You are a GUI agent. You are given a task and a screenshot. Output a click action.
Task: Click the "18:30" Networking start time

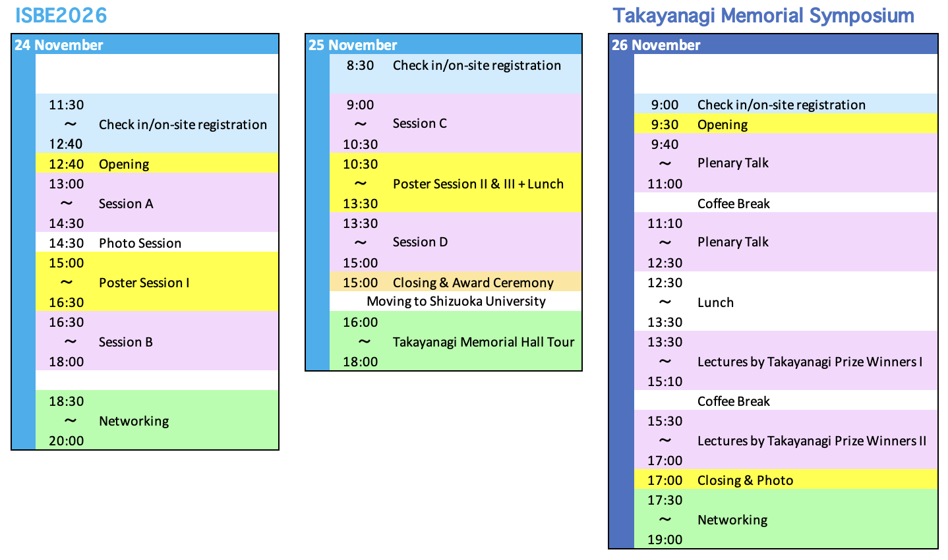click(67, 401)
